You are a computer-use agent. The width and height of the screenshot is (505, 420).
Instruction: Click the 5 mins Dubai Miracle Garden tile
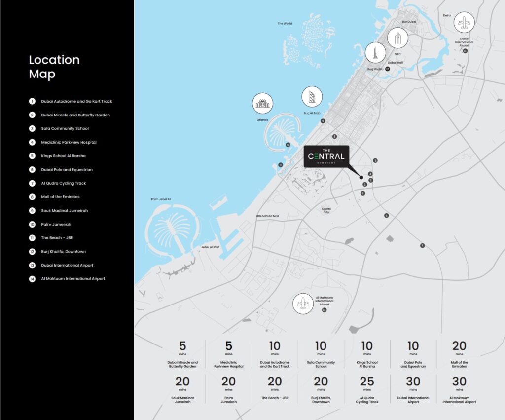pyautogui.click(x=182, y=354)
